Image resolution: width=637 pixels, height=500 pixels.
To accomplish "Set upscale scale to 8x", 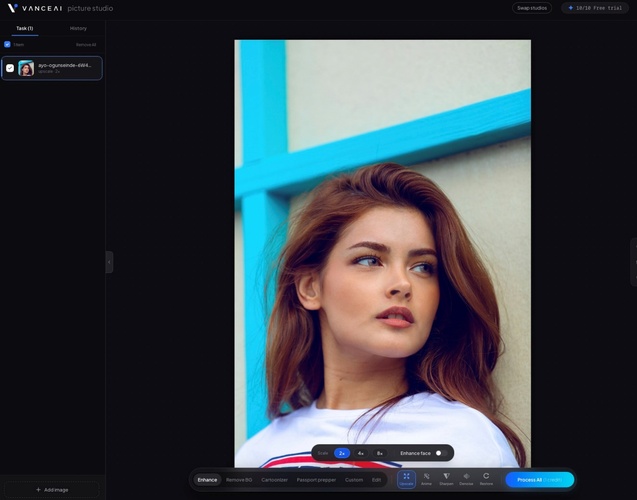I will click(379, 453).
